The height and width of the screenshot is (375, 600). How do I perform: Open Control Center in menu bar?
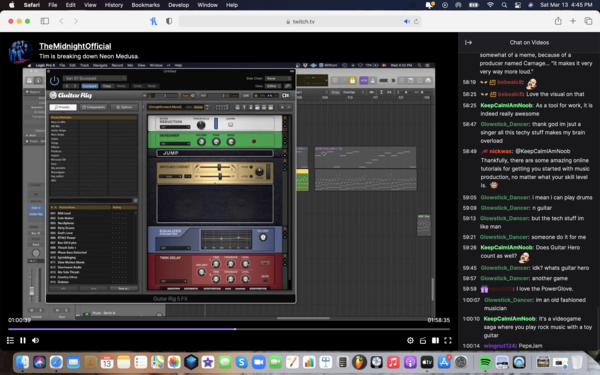(x=518, y=5)
